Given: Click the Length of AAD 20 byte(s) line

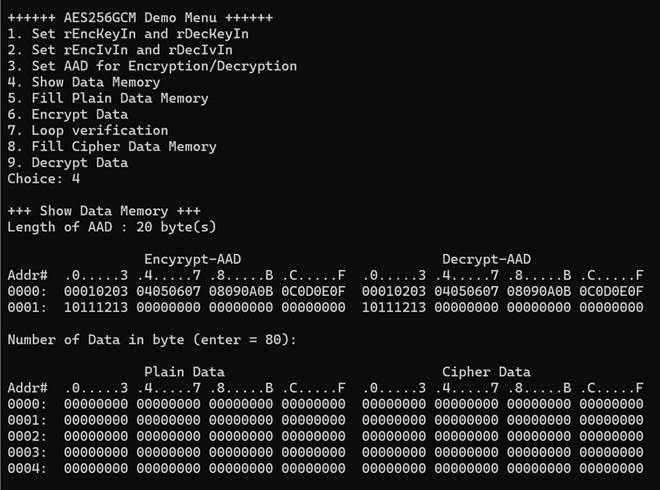Looking at the screenshot, I should coord(112,227).
